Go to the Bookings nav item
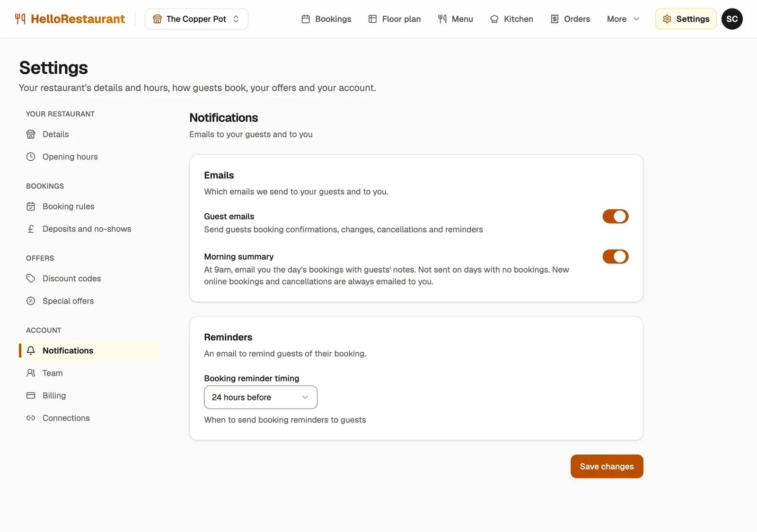 click(326, 19)
